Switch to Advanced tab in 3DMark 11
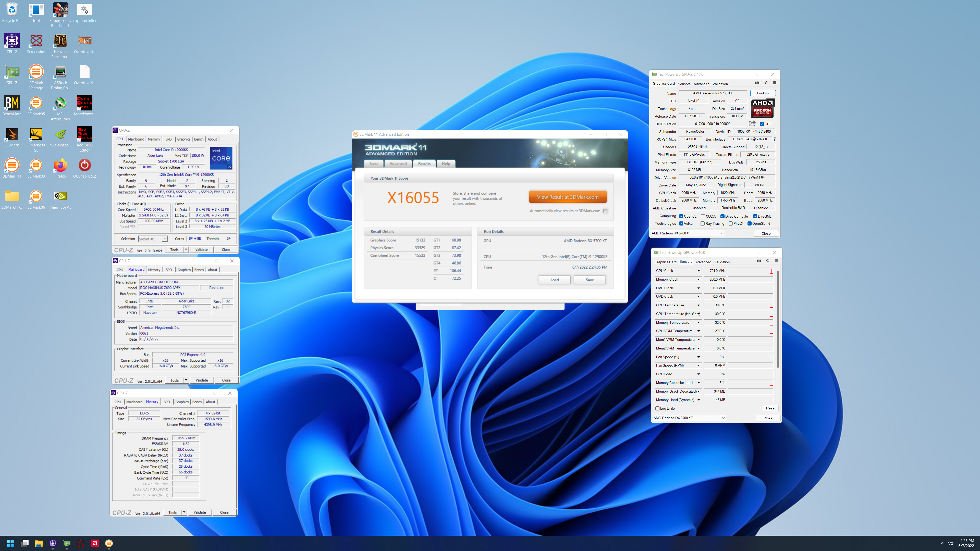 398,164
